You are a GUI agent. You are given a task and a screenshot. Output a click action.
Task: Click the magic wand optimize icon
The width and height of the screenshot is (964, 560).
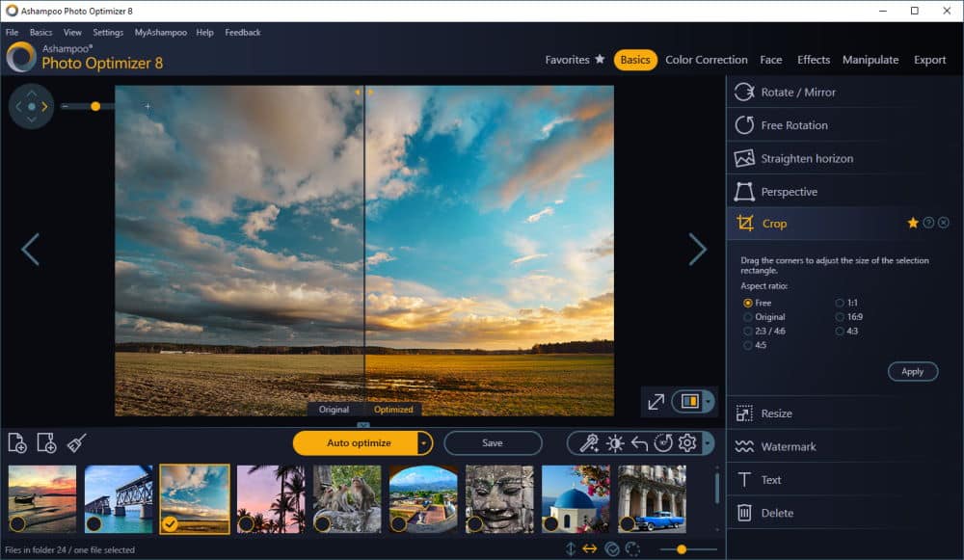587,443
